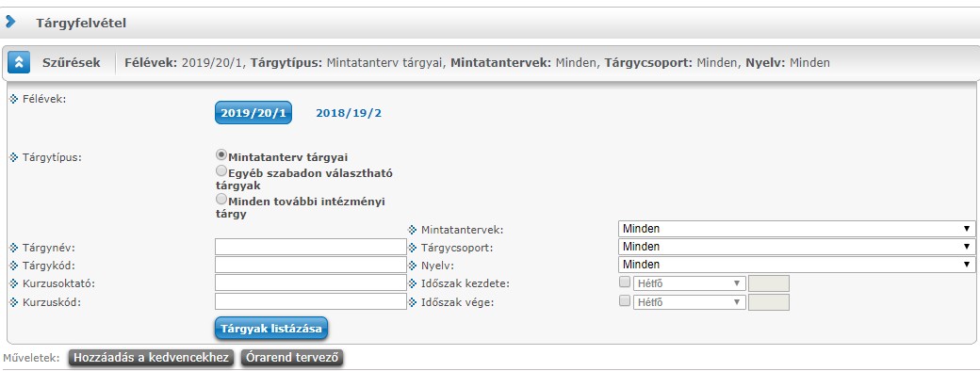980x371 pixels.
Task: Click the diamond icon beside Mintatantervek label
Action: [413, 230]
